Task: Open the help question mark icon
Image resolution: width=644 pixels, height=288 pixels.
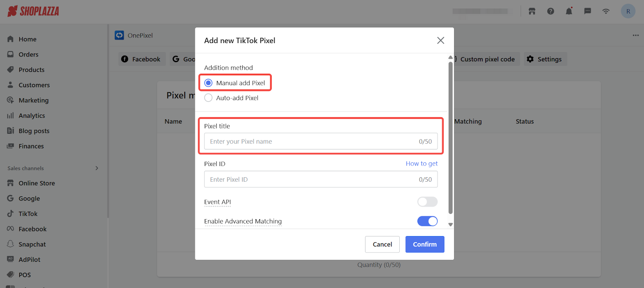Action: point(550,11)
